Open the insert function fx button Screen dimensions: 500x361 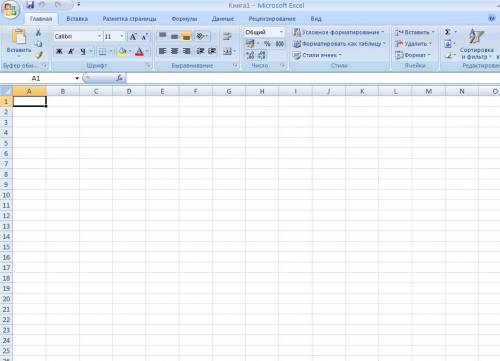tap(119, 78)
